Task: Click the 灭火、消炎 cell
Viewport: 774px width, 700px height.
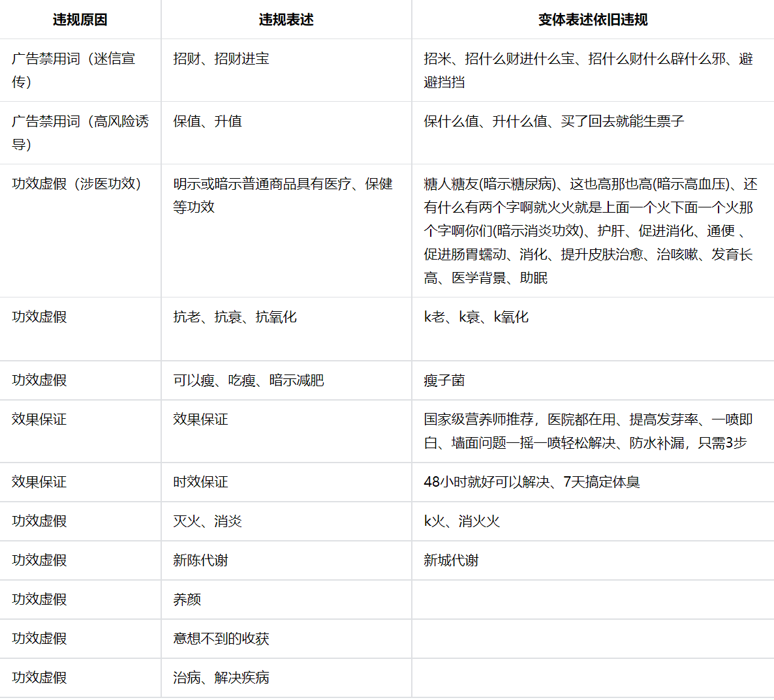Action: (x=286, y=521)
